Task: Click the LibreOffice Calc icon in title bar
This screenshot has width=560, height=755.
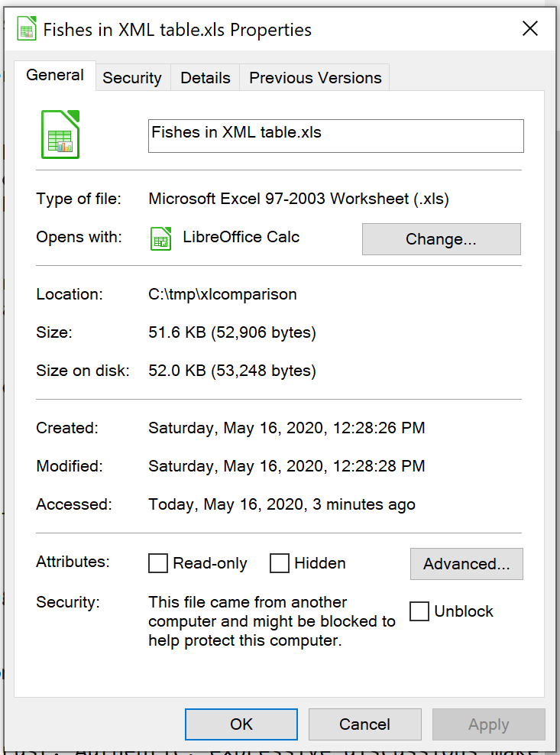Action: [27, 28]
